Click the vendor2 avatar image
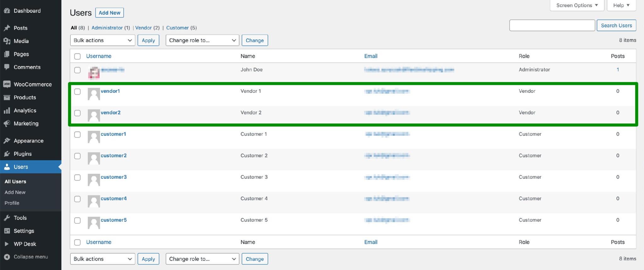The width and height of the screenshot is (644, 270). (x=94, y=115)
